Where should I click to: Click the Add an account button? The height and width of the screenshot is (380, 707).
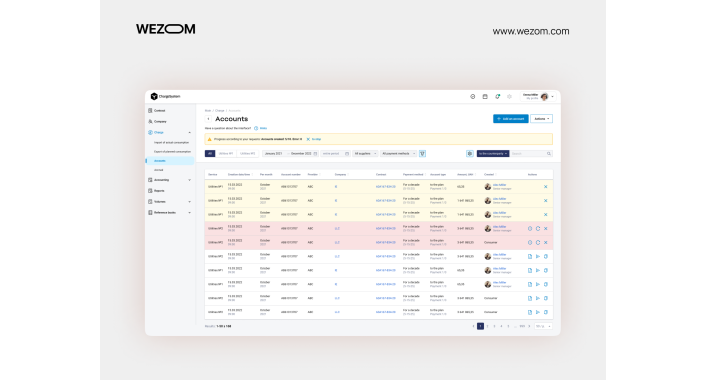pos(510,119)
